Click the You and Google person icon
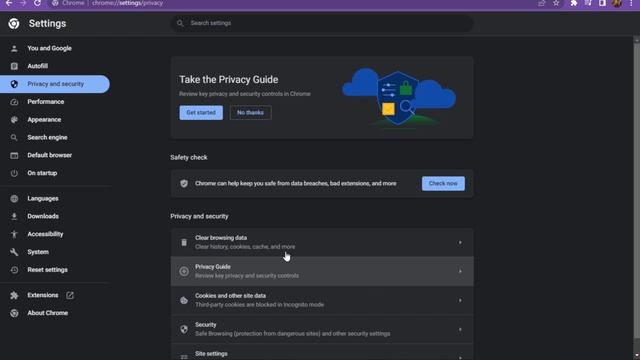 pyautogui.click(x=14, y=49)
